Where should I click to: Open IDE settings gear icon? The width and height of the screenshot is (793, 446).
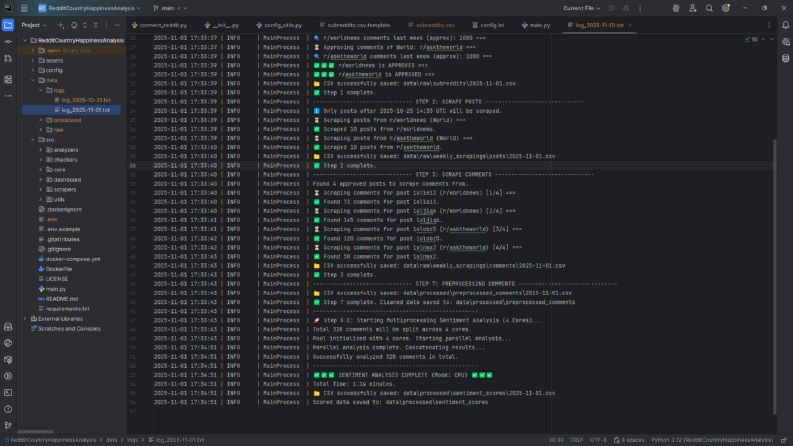tap(726, 8)
